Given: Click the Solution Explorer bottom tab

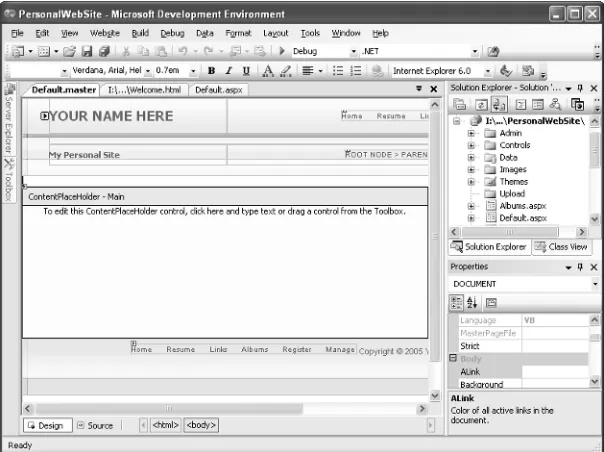Looking at the screenshot, I should (489, 247).
